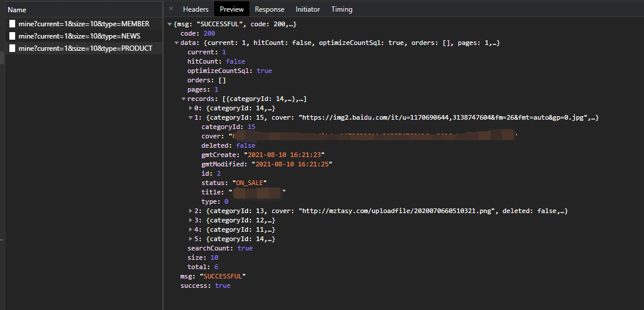Select the type=PRODUCT request file icon
The image size is (644, 310).
tap(12, 48)
